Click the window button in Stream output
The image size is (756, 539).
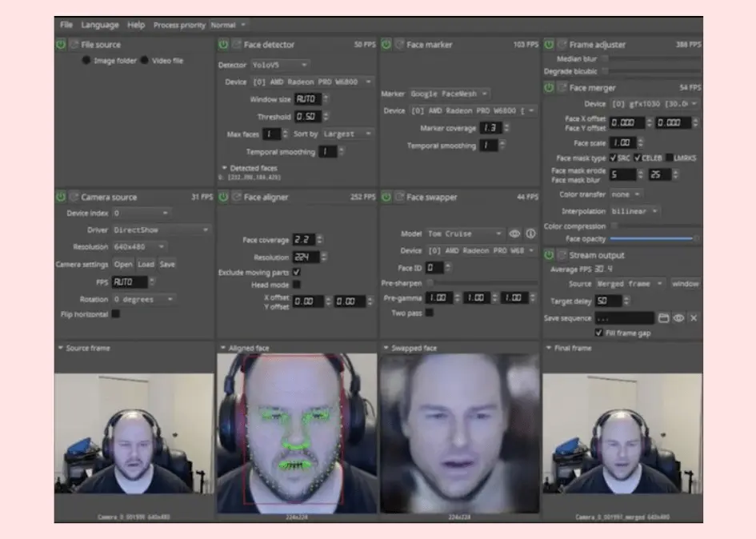click(685, 284)
